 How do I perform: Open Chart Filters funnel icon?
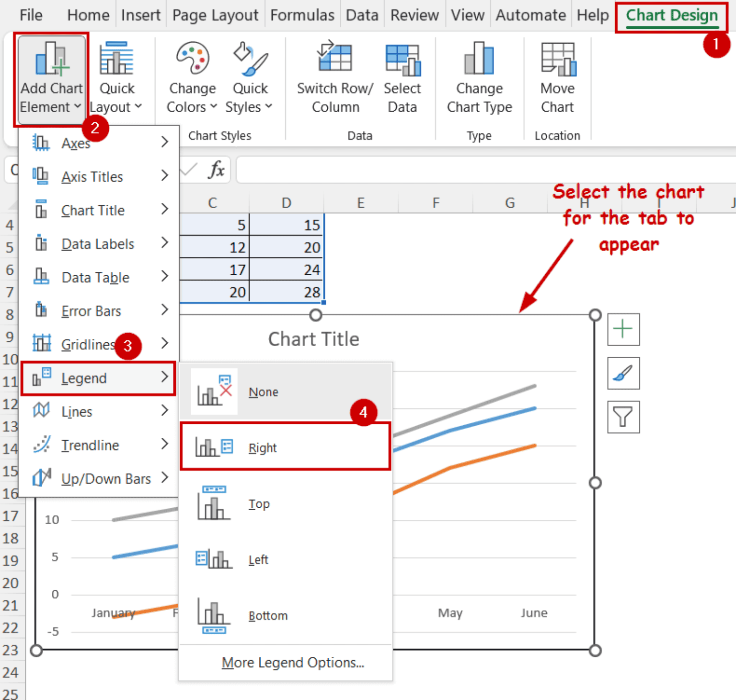(x=622, y=417)
